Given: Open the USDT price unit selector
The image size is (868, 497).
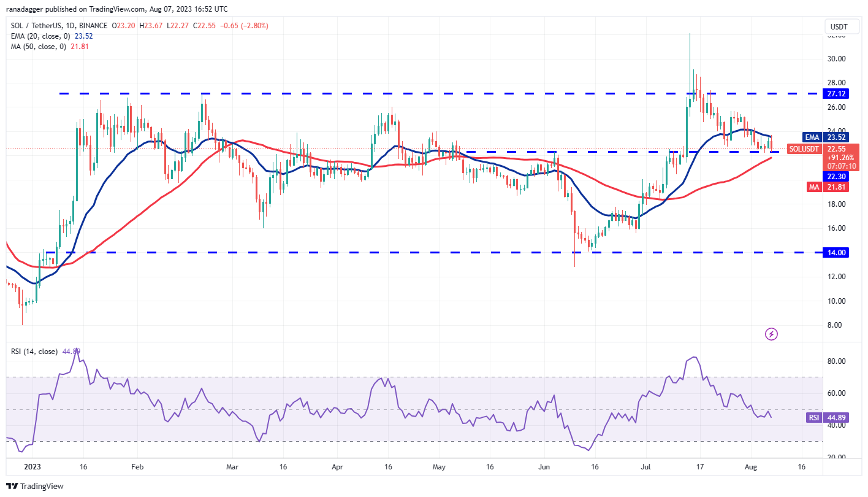Looking at the screenshot, I should 840,26.
